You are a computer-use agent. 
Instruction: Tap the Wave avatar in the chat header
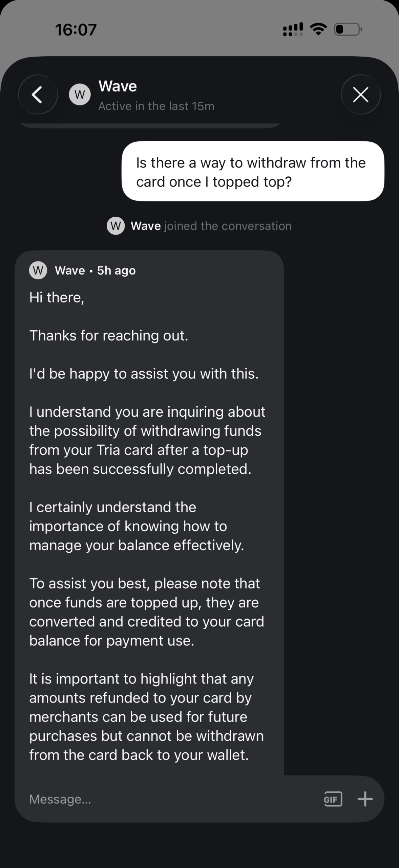pos(80,95)
